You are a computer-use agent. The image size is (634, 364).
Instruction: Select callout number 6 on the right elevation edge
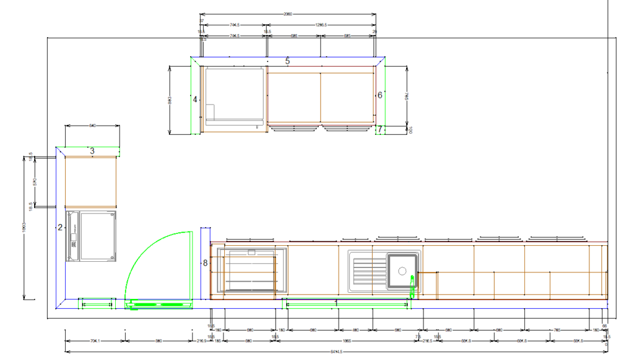click(x=380, y=95)
